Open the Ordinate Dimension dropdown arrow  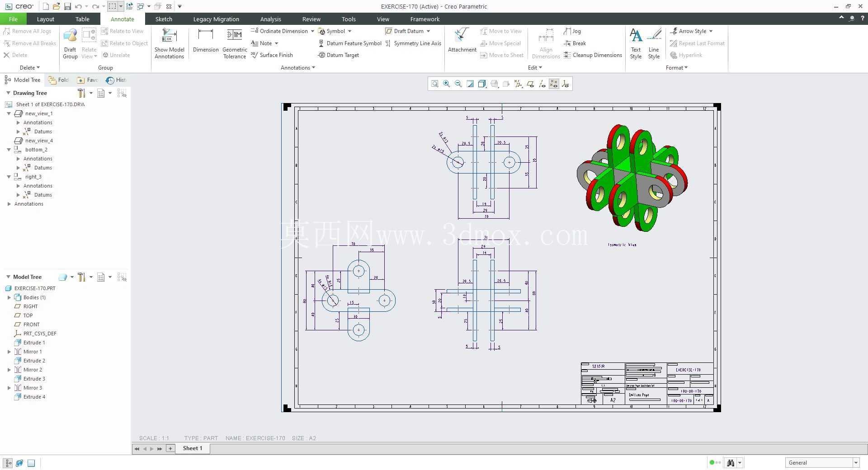click(312, 31)
